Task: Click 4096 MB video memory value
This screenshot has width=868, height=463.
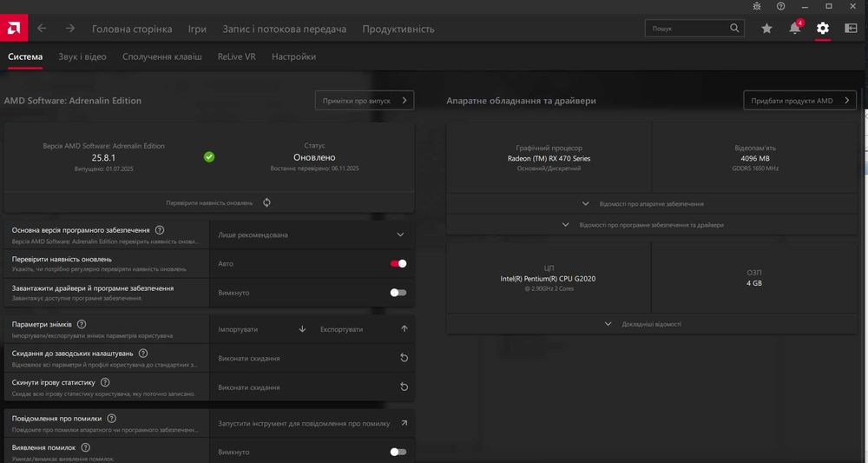Action: pyautogui.click(x=755, y=158)
